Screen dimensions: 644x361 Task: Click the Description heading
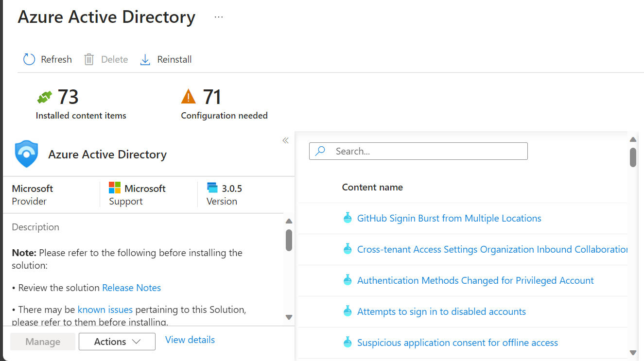35,227
